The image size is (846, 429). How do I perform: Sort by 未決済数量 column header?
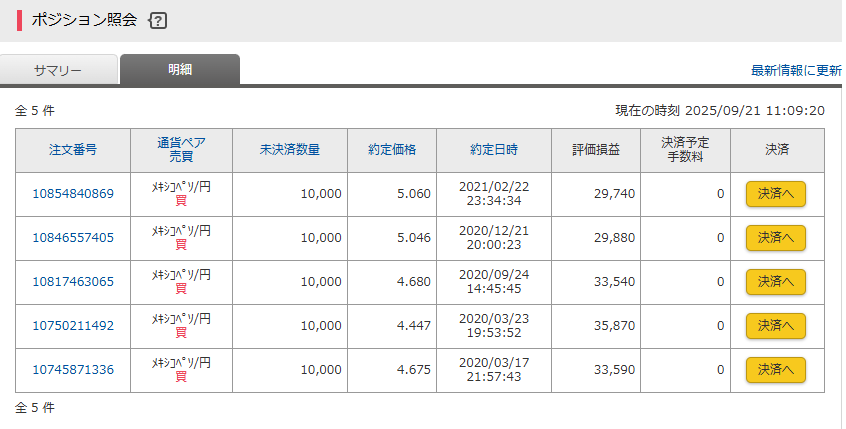click(x=290, y=150)
